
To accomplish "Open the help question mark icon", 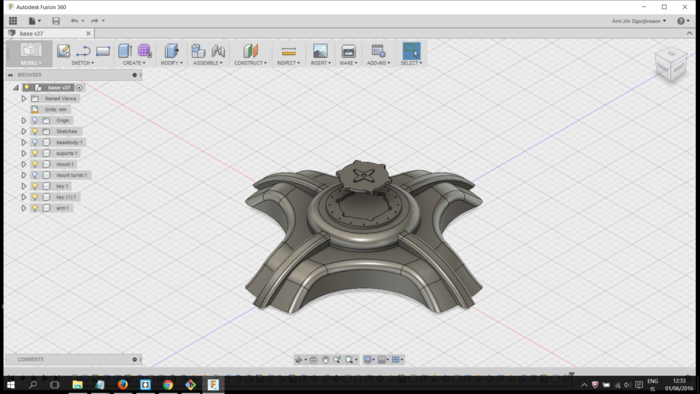I will pos(681,21).
